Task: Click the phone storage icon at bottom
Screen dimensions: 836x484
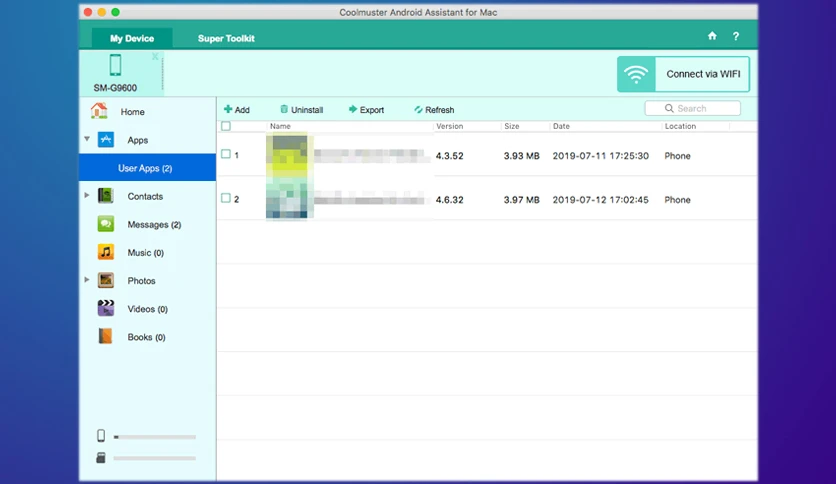Action: 101,436
